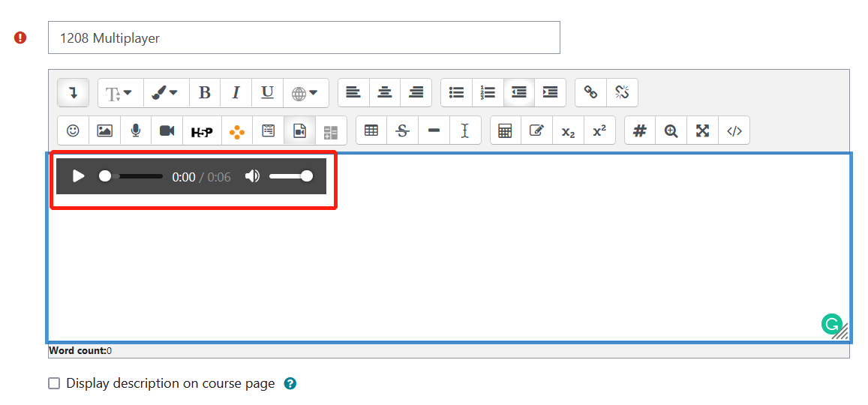
Task: Insert H5P content
Action: pyautogui.click(x=202, y=130)
